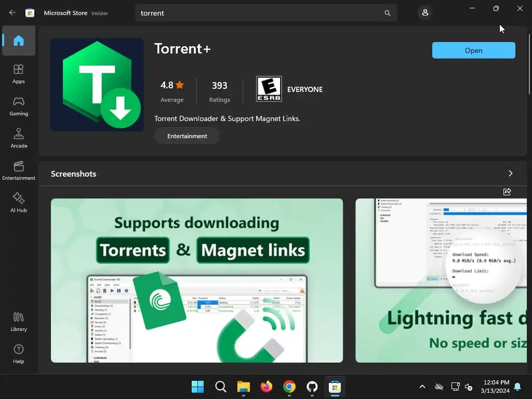Screen dimensions: 532x399
Task: Click the Torrent+ title text
Action: click(x=182, y=48)
